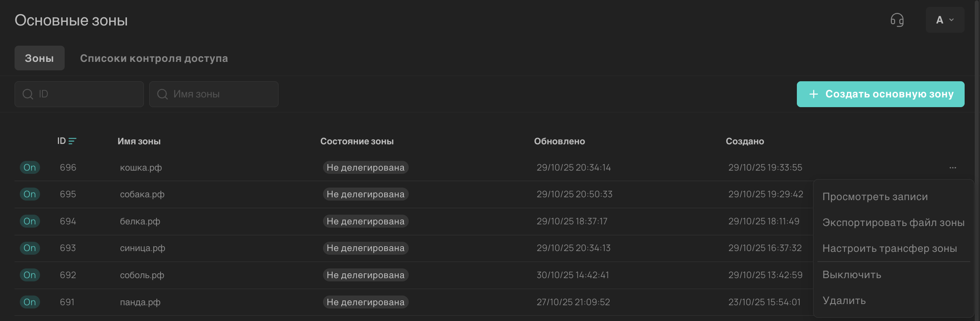Switch to the Списки контроля доступа tab
The height and width of the screenshot is (321, 980).
coord(154,58)
